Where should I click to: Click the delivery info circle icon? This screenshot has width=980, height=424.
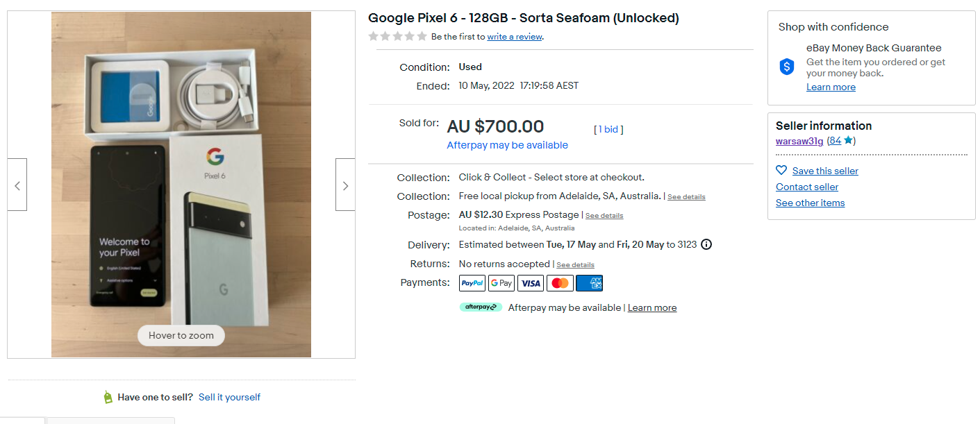pos(706,244)
